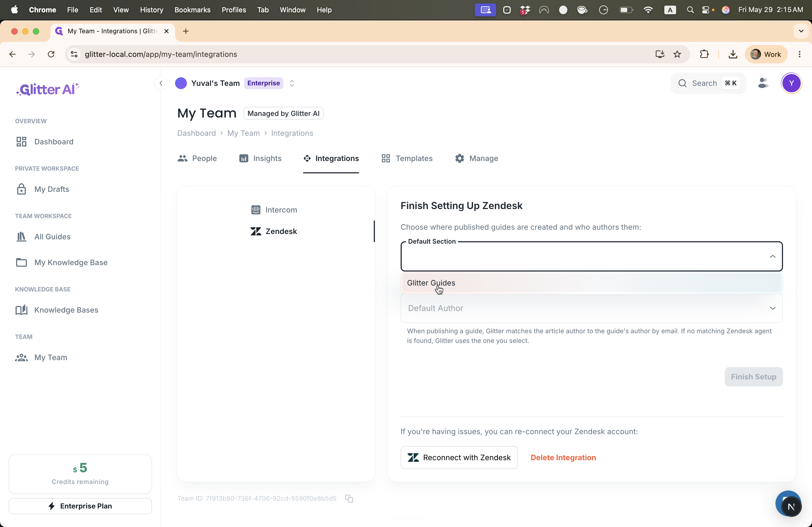Viewport: 812px width, 527px height.
Task: Open the Work profile menu
Action: [x=766, y=54]
